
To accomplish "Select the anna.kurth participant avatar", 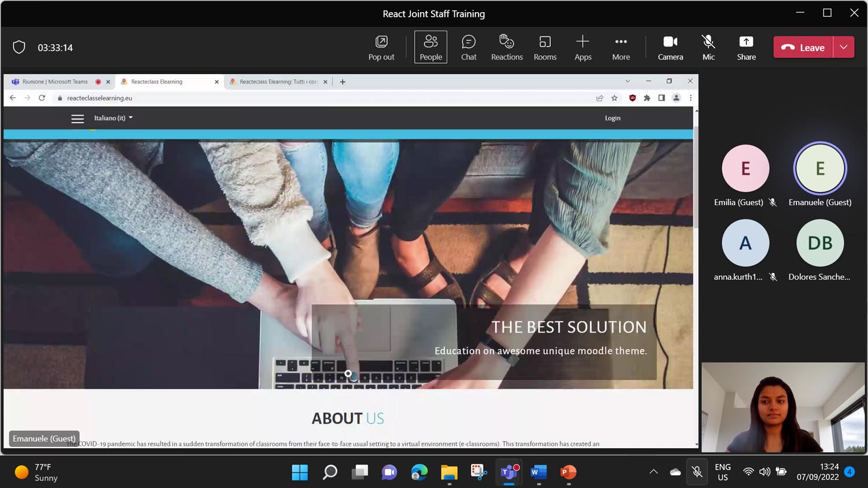I will (x=745, y=243).
